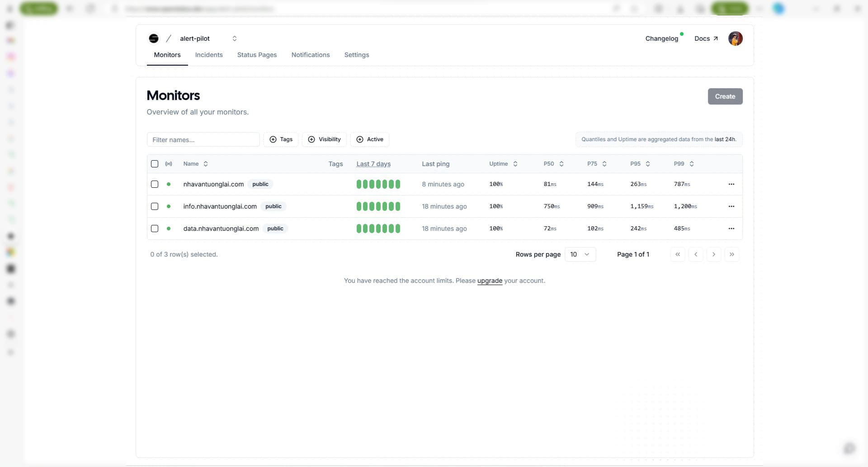
Task: Sort monitors by P50 column
Action: 553,164
